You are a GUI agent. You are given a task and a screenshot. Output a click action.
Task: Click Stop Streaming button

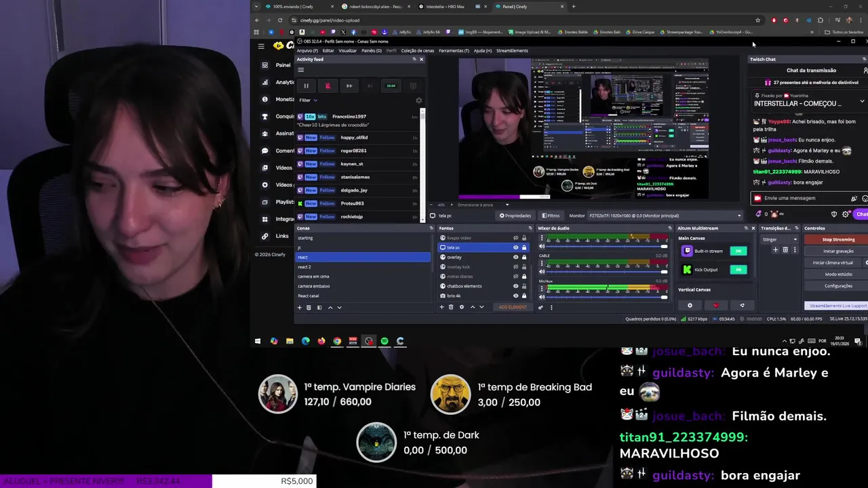click(x=838, y=239)
